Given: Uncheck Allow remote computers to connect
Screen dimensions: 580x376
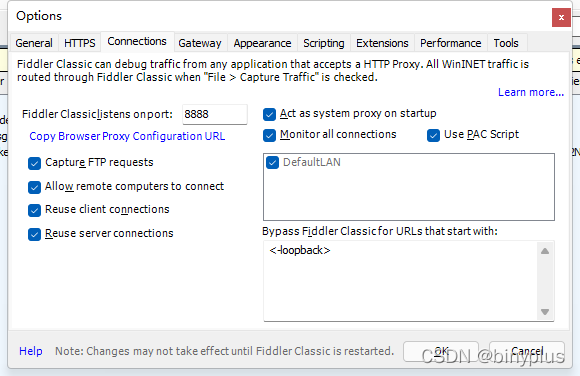Looking at the screenshot, I should click(34, 187).
